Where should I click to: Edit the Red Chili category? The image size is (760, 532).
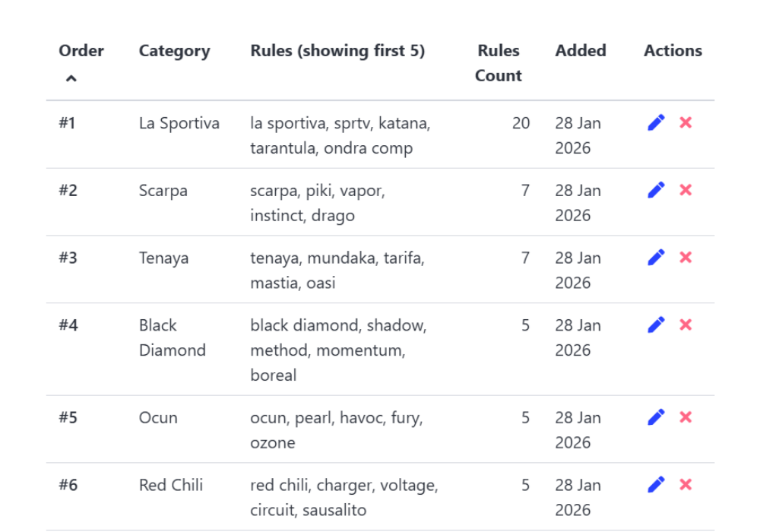656,485
